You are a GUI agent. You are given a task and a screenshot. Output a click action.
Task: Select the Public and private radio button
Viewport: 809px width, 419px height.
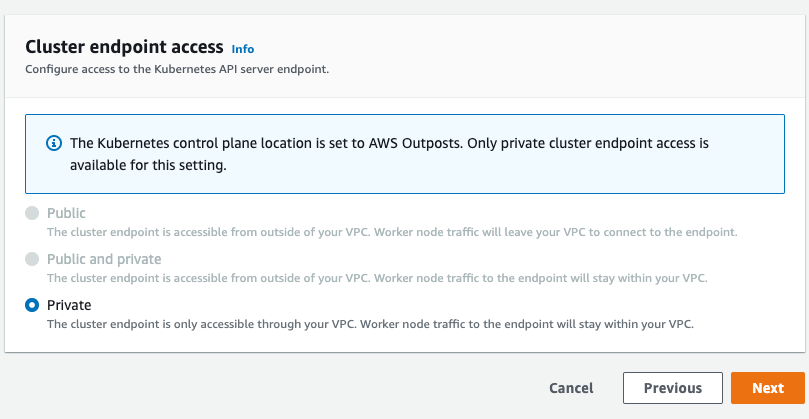[32, 259]
